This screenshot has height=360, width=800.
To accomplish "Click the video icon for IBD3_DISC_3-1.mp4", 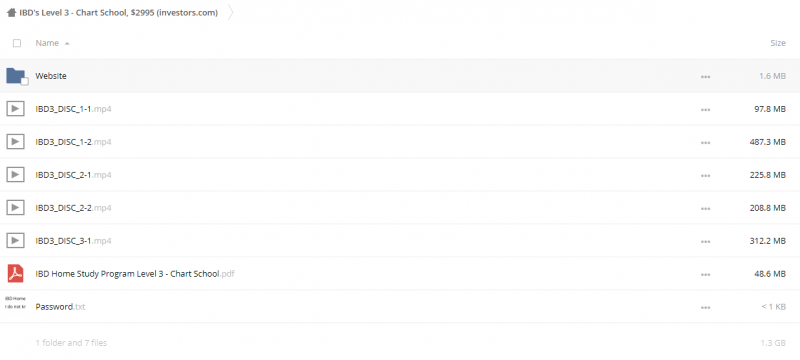I will coord(15,241).
